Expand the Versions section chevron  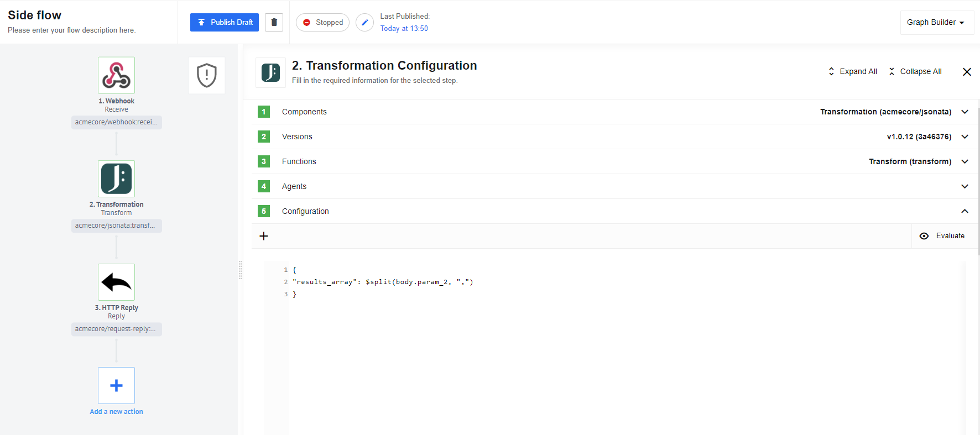click(x=965, y=137)
